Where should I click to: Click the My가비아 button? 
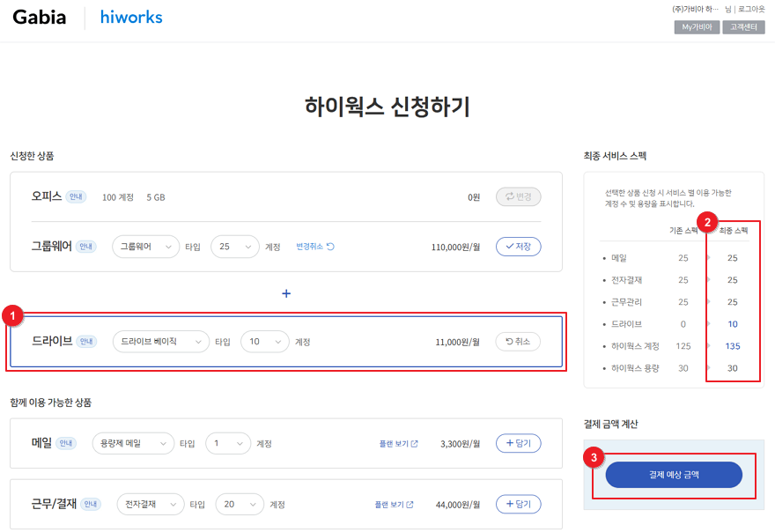(x=696, y=27)
